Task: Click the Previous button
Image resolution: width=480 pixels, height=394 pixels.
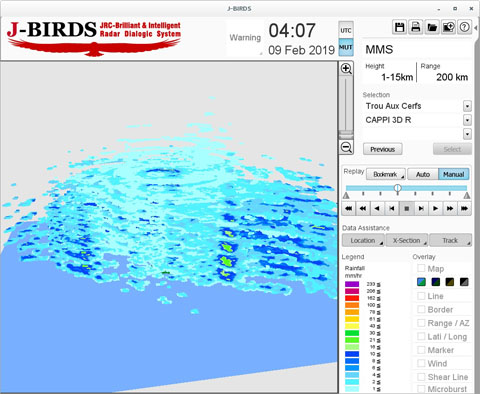Action: pos(383,149)
